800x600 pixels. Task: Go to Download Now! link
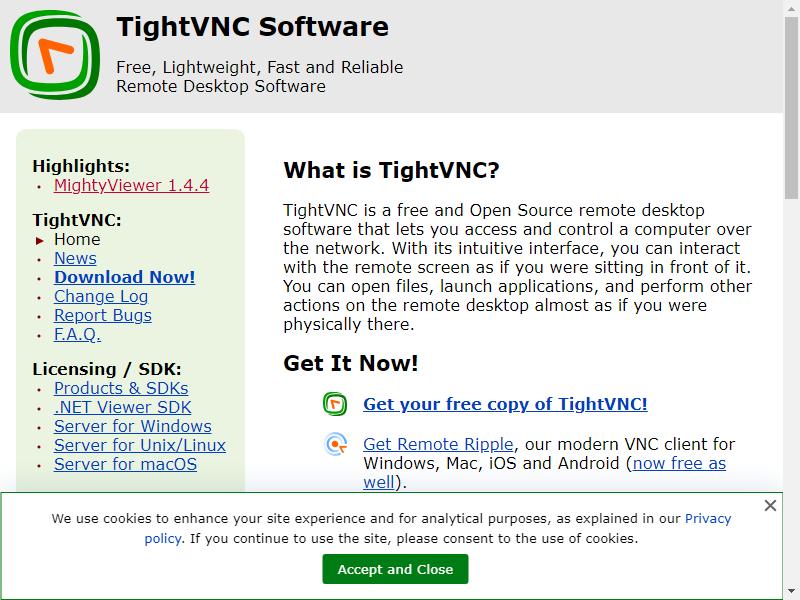(124, 277)
